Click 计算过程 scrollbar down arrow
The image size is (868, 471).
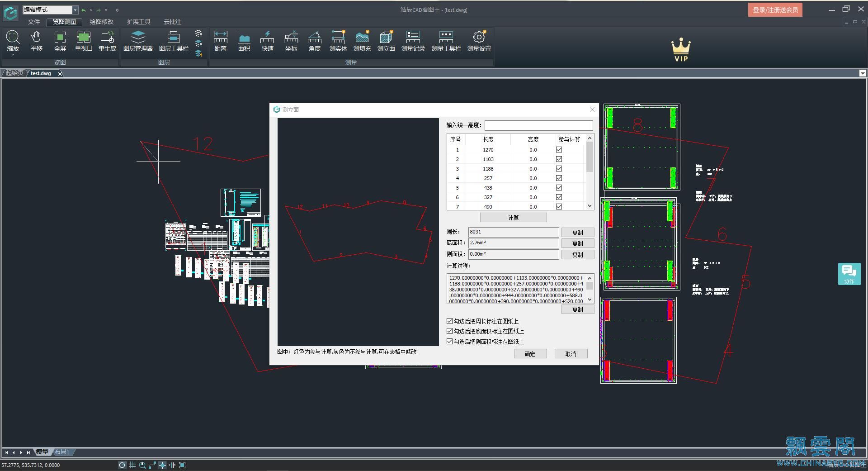(x=590, y=300)
